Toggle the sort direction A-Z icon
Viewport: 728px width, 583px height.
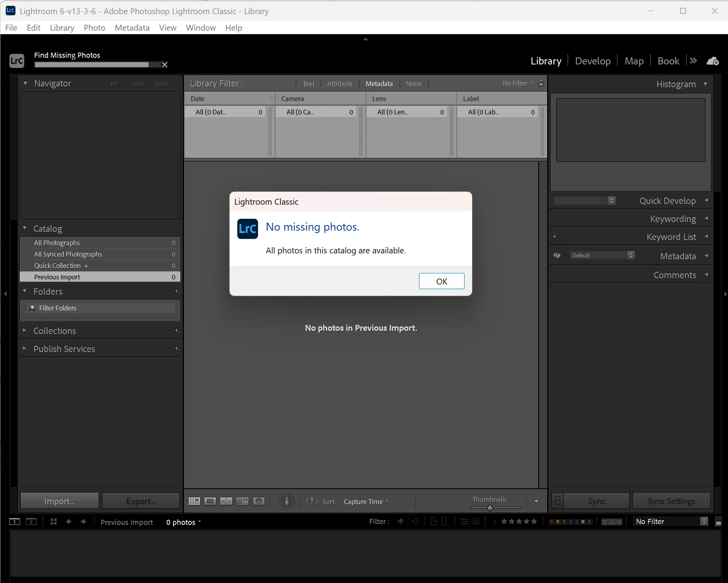click(312, 501)
